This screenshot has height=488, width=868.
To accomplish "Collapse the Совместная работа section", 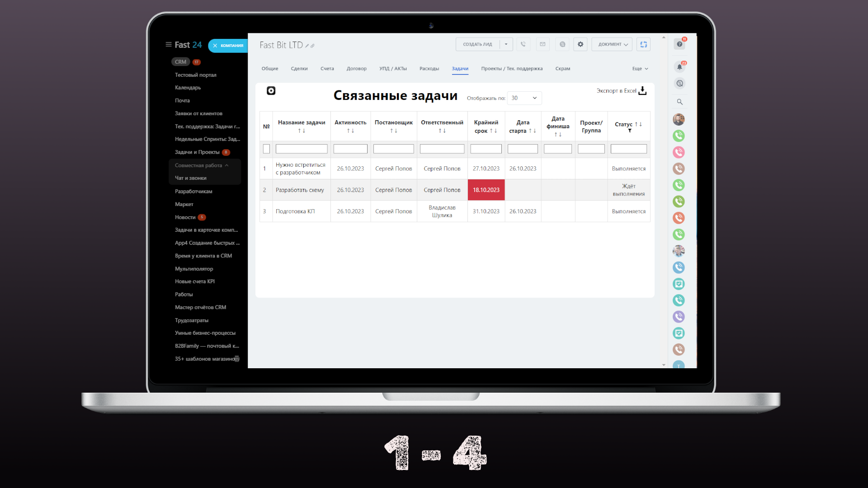I will point(202,165).
